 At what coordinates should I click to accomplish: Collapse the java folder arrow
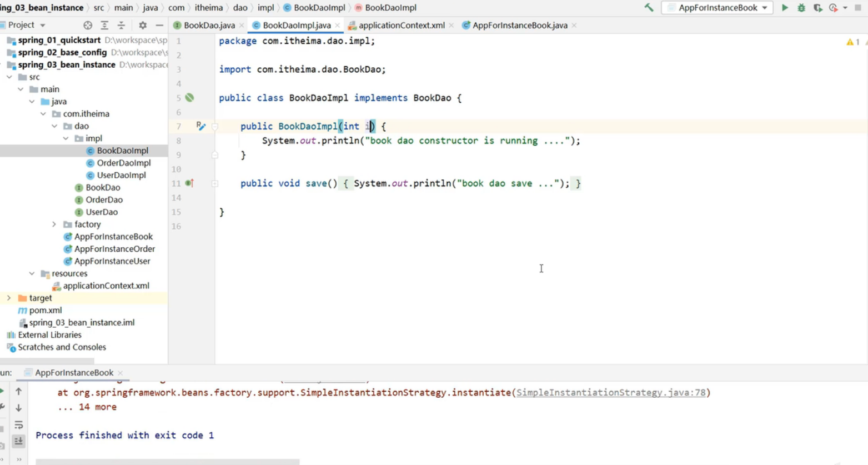(x=32, y=101)
